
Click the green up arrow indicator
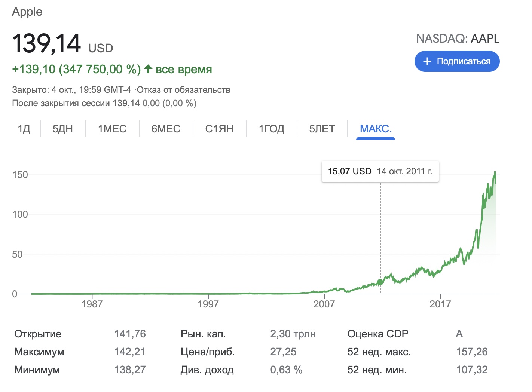tap(148, 69)
